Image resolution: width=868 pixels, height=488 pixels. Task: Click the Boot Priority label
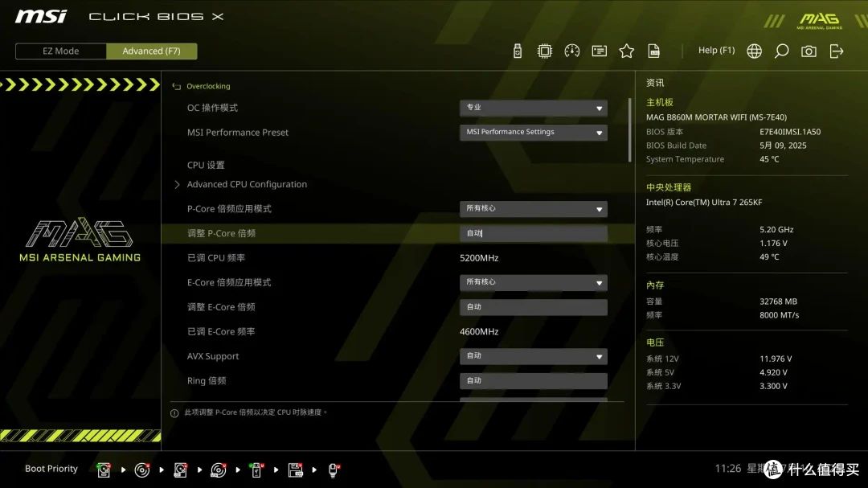[x=51, y=469]
